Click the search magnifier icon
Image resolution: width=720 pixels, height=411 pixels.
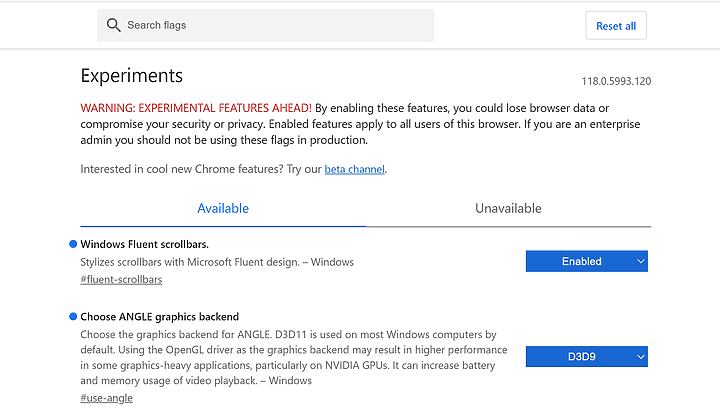click(x=113, y=25)
